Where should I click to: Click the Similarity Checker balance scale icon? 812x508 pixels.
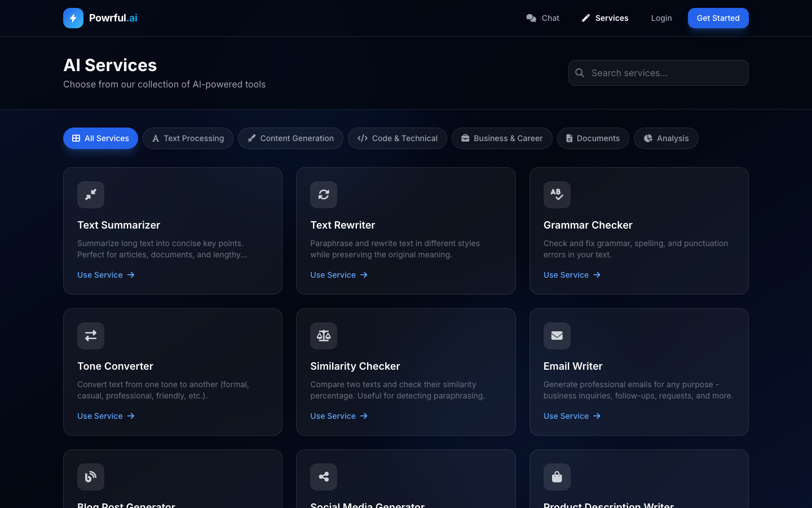pos(324,336)
